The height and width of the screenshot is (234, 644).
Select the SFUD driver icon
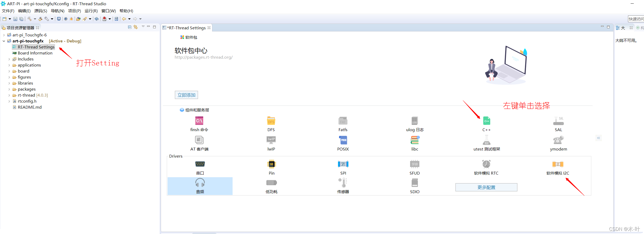click(415, 164)
